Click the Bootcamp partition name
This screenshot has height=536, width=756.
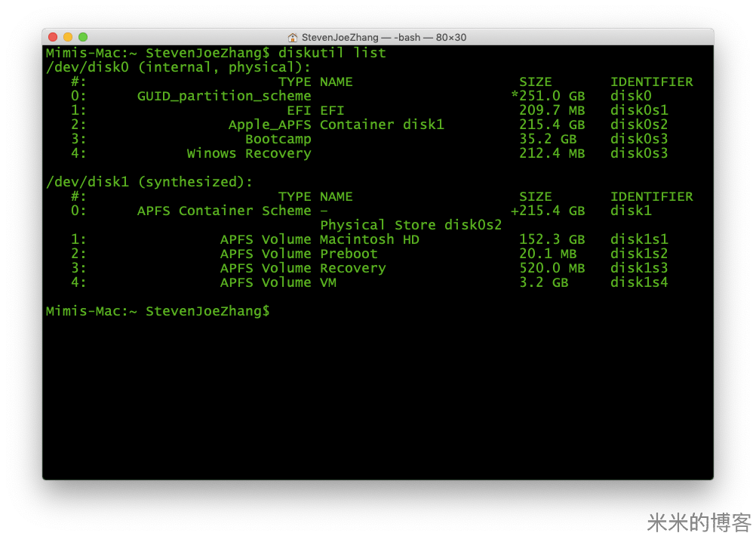(x=278, y=139)
